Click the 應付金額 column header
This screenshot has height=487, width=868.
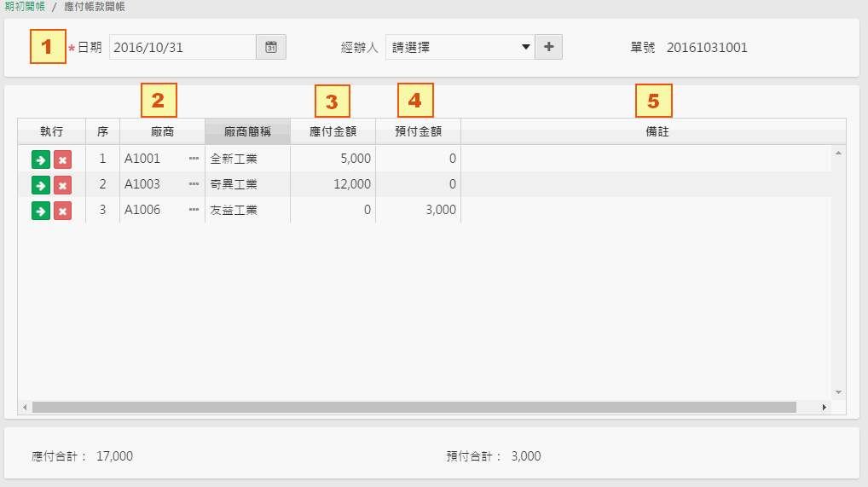tap(333, 131)
